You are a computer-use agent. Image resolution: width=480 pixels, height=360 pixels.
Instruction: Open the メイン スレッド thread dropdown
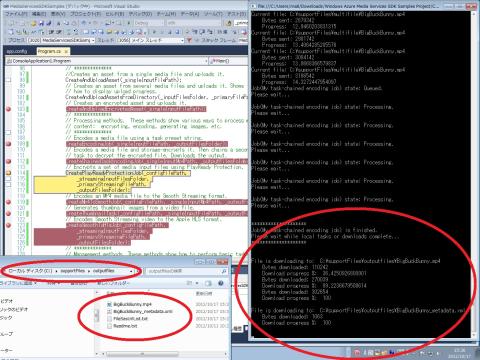(151, 40)
